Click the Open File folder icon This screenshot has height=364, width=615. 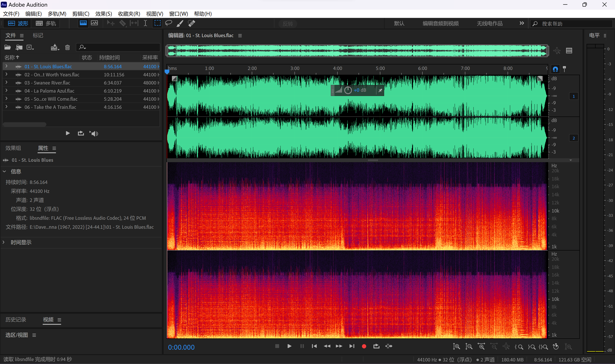click(8, 47)
